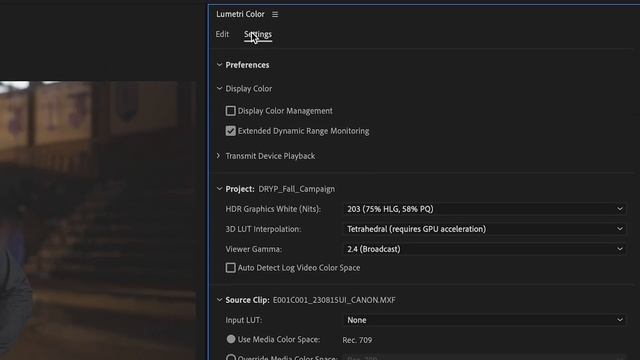Expand Transmit Device Playback section
This screenshot has height=360, width=640.
pyautogui.click(x=219, y=156)
